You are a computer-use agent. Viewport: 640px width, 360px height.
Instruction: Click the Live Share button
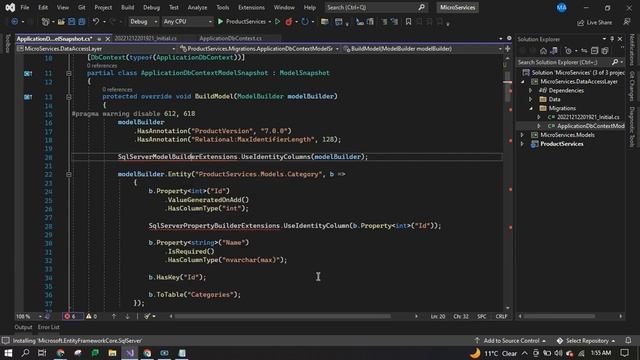[594, 22]
